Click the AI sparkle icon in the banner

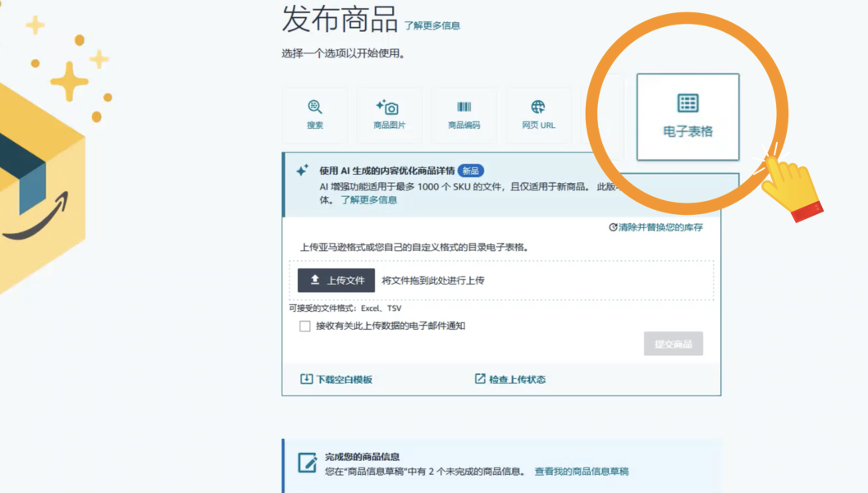tap(300, 170)
